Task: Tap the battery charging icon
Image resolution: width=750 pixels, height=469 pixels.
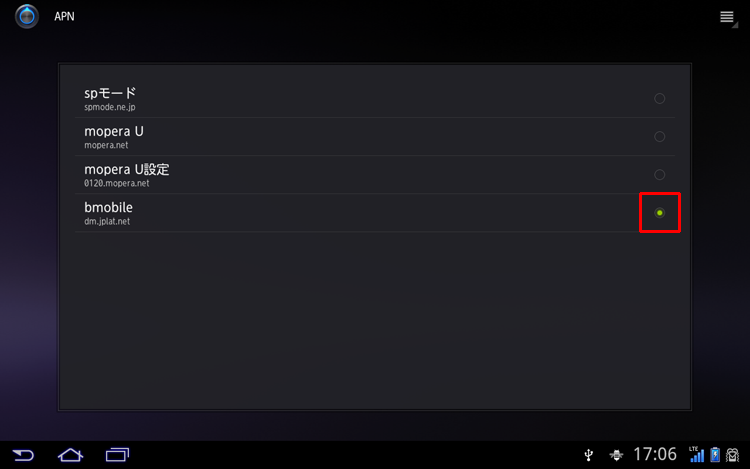Action: (715, 454)
